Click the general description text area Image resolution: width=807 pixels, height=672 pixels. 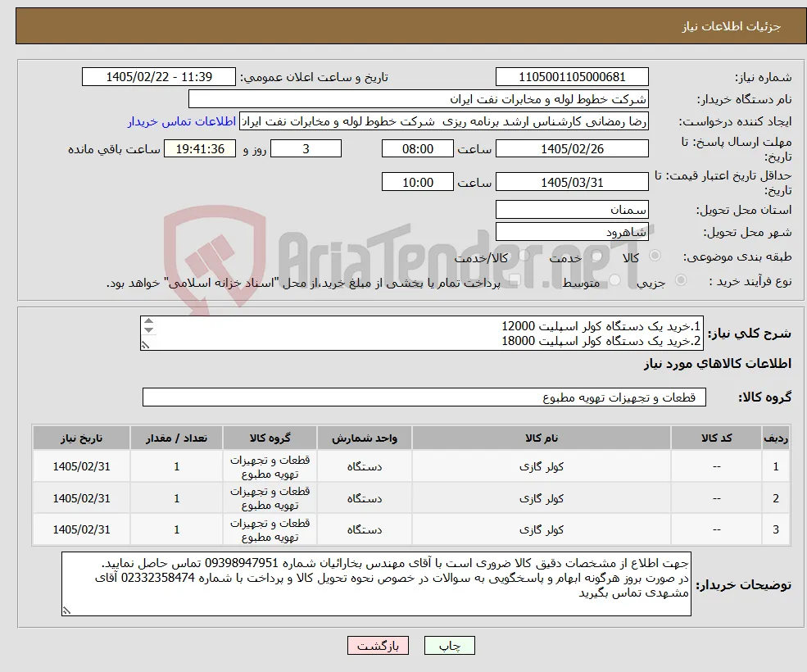coord(421,334)
